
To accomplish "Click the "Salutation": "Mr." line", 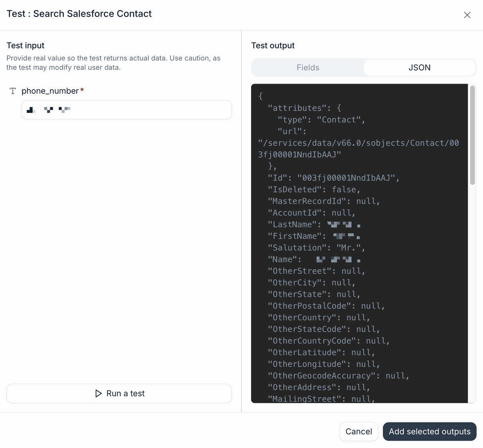I will pos(316,248).
